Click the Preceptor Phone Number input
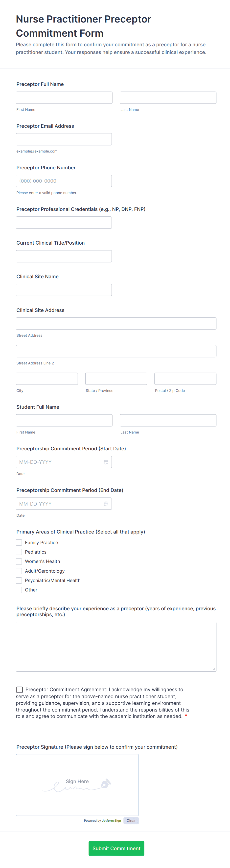 point(64,181)
